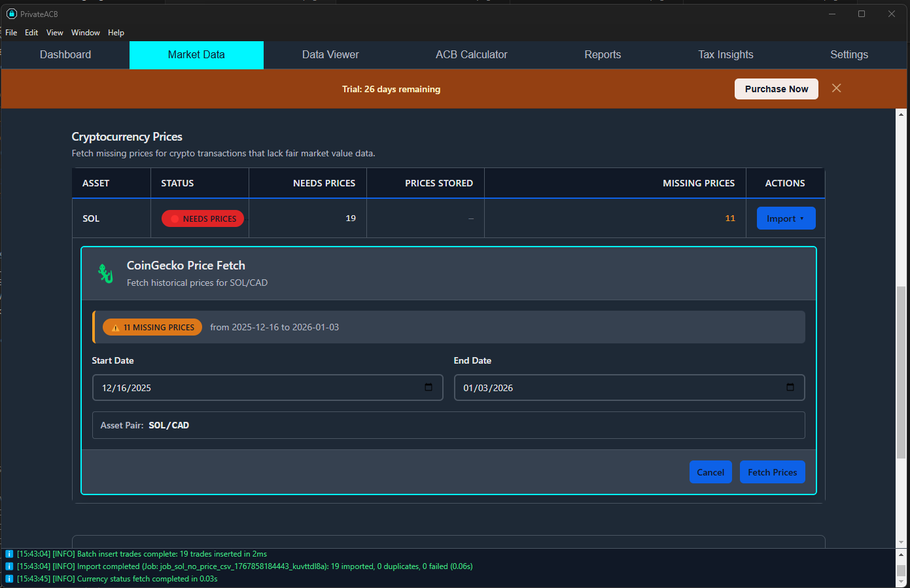
Task: Click main scrollbar down arrow
Action: 901,542
